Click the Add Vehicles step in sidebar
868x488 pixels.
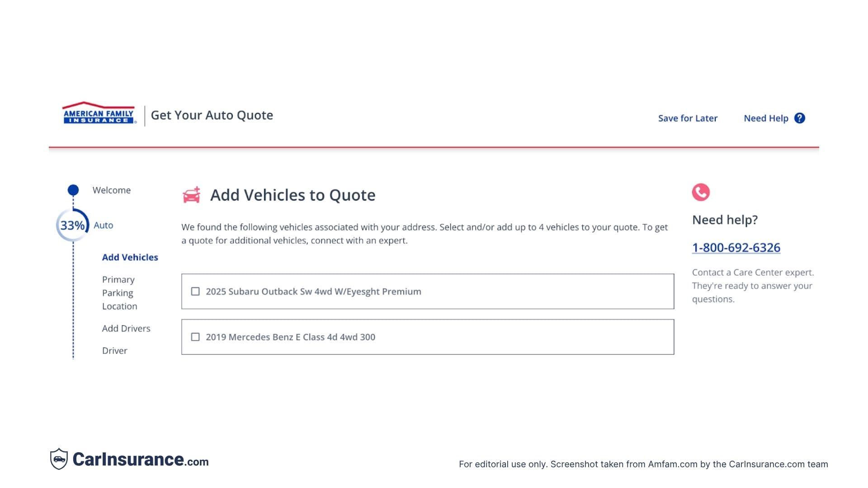pos(130,257)
